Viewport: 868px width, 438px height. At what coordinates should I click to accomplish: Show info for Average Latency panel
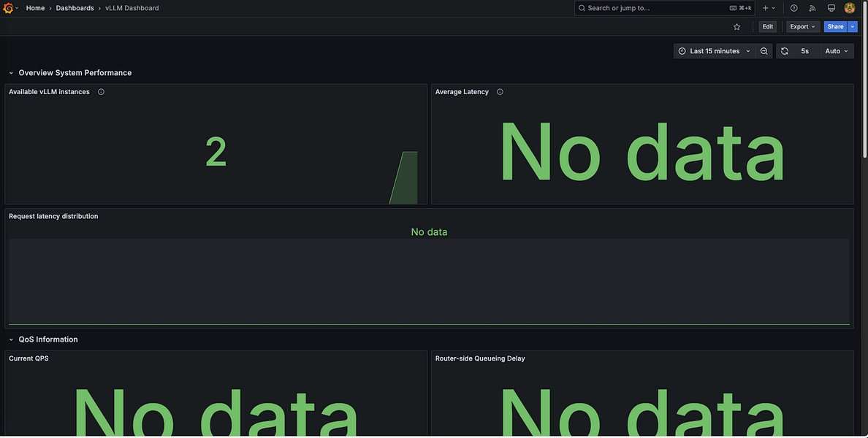[x=500, y=92]
